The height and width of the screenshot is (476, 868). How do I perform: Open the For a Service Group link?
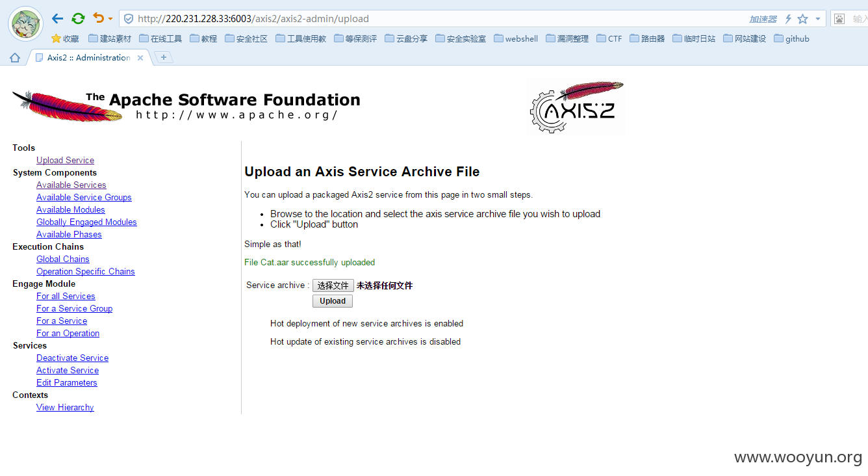pyautogui.click(x=74, y=308)
